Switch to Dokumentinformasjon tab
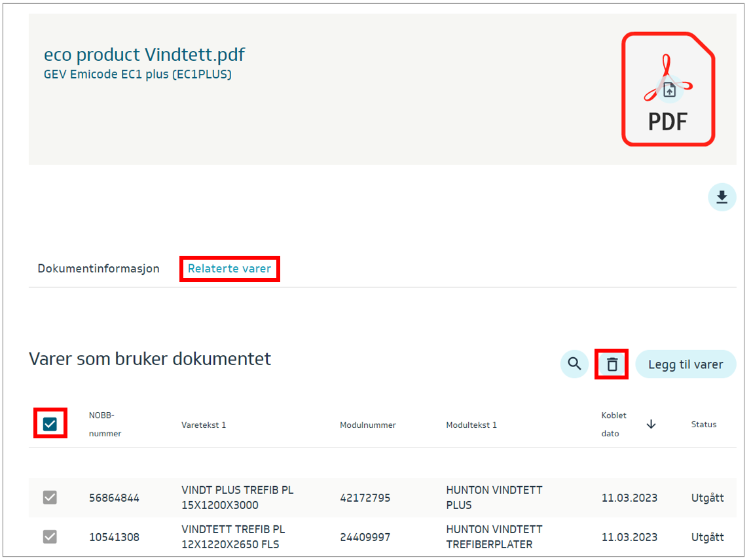 click(98, 269)
